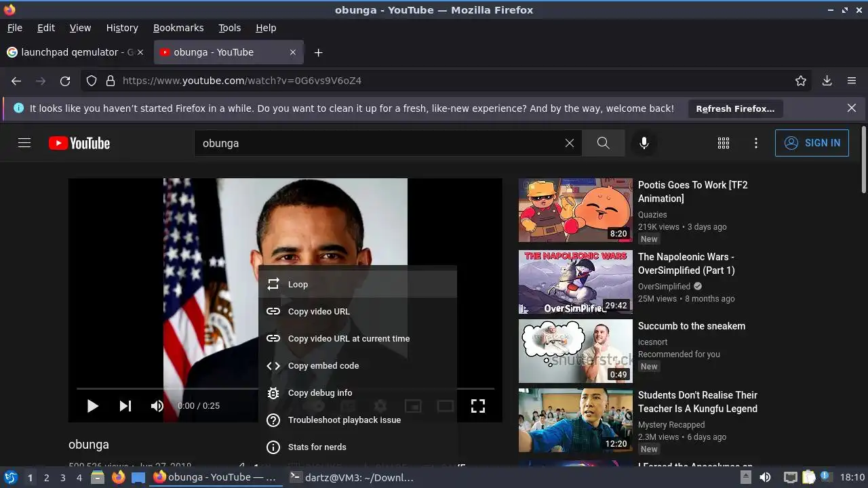Screen dimensions: 868x488
Task: Open Students Don't Realise Kungfu thumbnail
Action: point(576,420)
